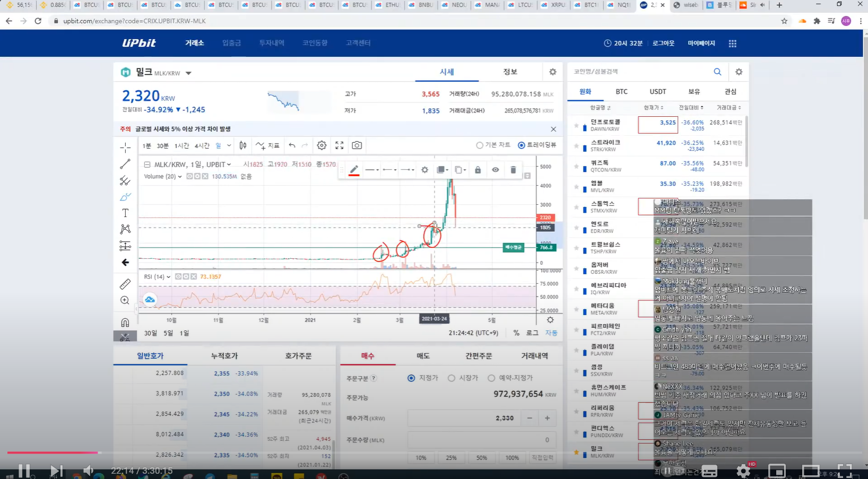Toggle favorite star for 던프로토콜
This screenshot has width=868, height=479.
(576, 126)
